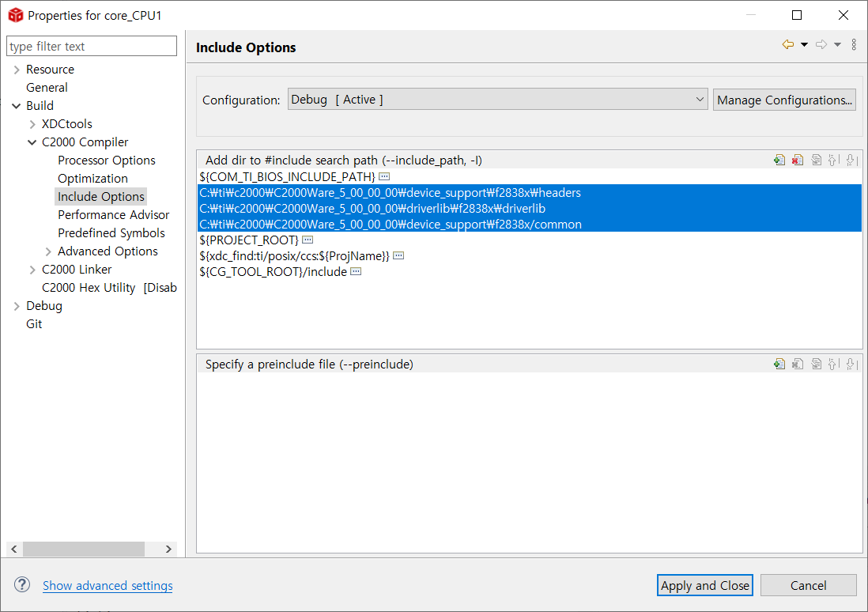Add an include search path entry
868x612 pixels.
[x=779, y=161]
